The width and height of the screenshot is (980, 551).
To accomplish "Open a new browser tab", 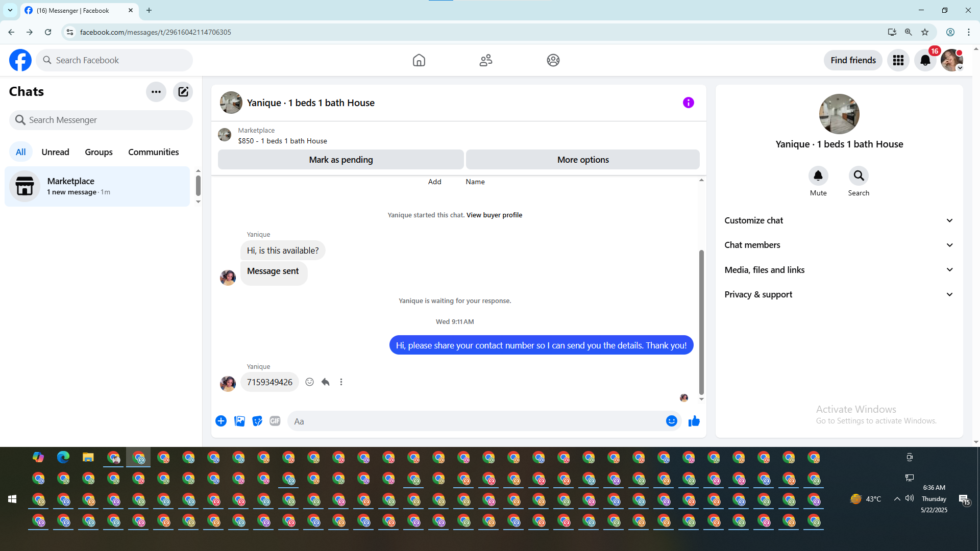I will click(x=149, y=10).
